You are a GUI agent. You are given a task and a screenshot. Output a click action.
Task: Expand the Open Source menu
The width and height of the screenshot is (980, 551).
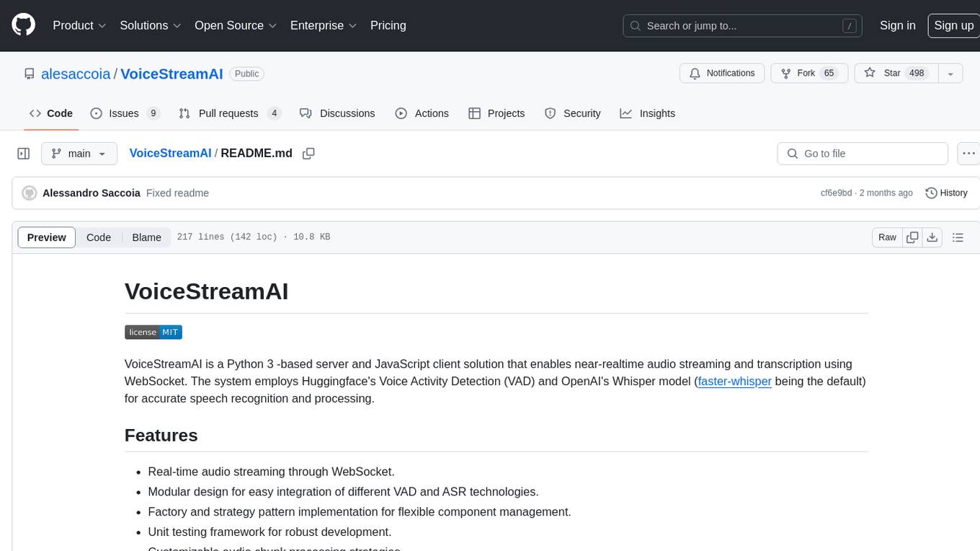[236, 25]
